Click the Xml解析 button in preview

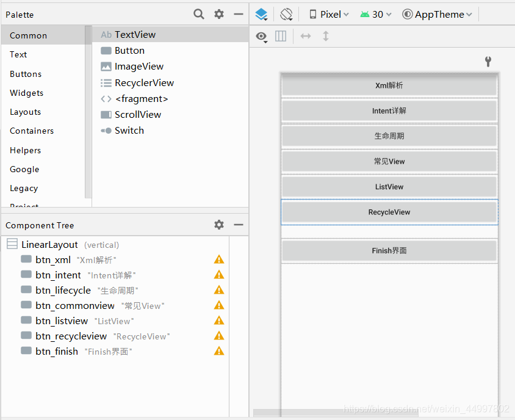[x=389, y=85]
